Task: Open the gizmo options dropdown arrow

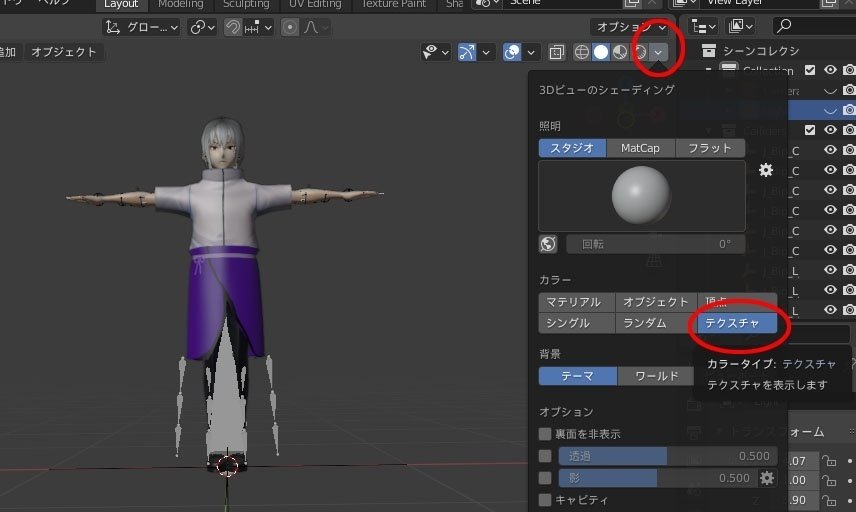Action: 486,52
